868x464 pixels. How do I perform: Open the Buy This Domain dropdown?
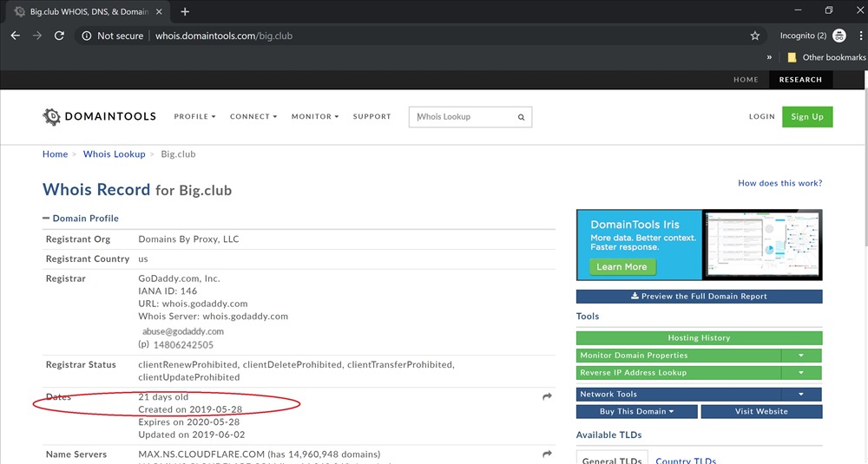(636, 411)
